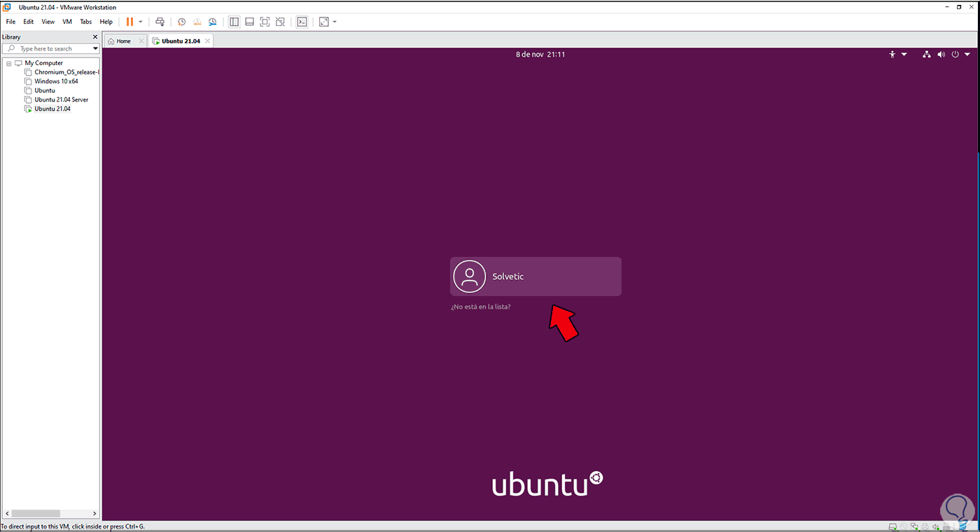Image resolution: width=980 pixels, height=532 pixels.
Task: Suspend the VM with the pause icon
Action: coord(129,22)
